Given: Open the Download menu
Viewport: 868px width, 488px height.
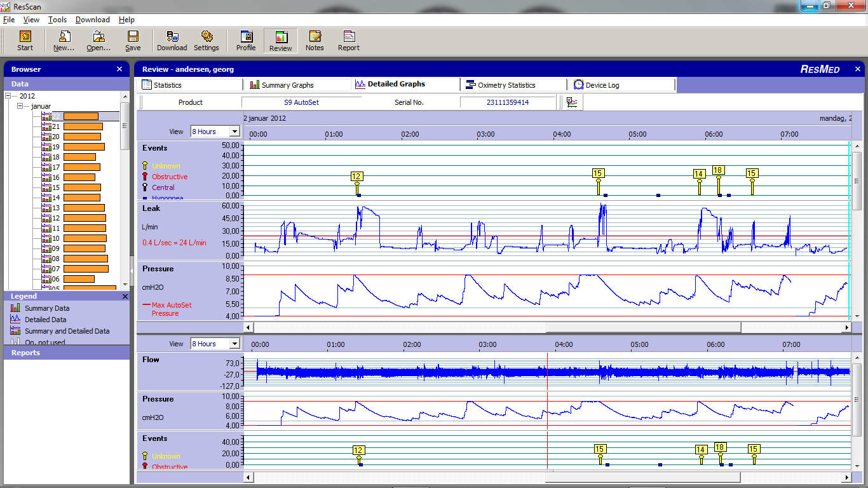Looking at the screenshot, I should (x=93, y=20).
